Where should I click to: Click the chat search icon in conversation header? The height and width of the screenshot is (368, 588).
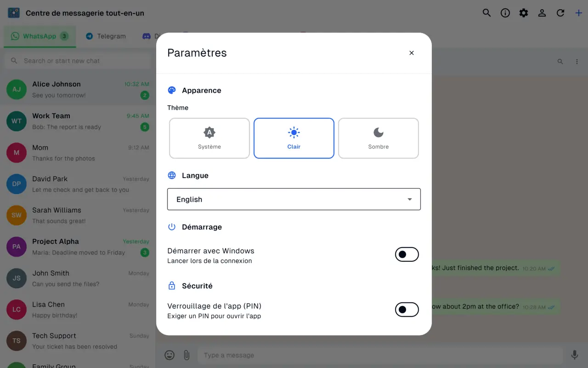(x=560, y=62)
